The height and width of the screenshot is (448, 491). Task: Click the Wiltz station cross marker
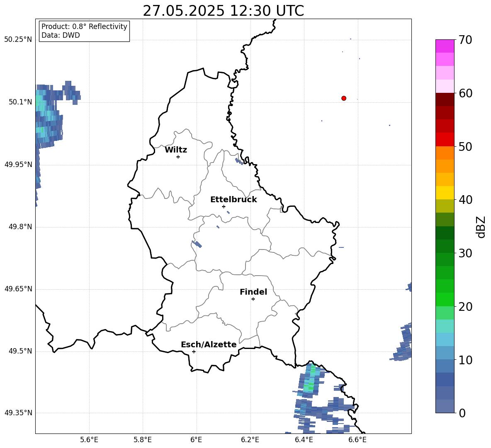(178, 157)
